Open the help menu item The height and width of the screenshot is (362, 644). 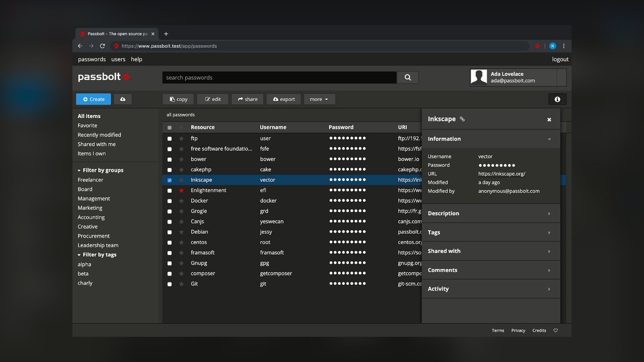(137, 60)
